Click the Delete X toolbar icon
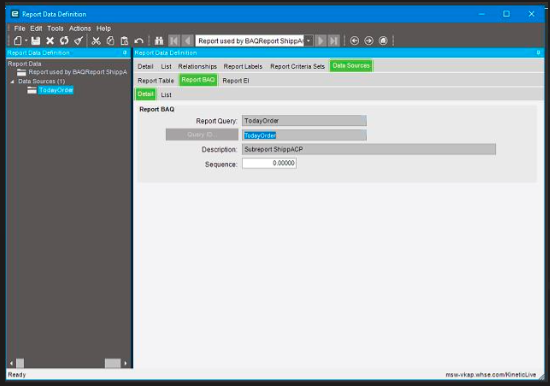The height and width of the screenshot is (386, 550). point(50,41)
